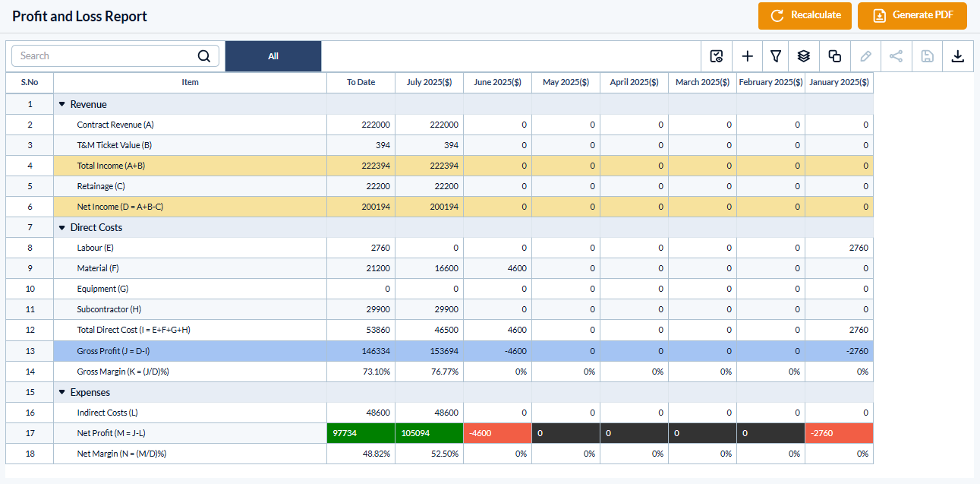Screen dimensions: 980x484
Task: Focus the Search input field
Action: 106,56
